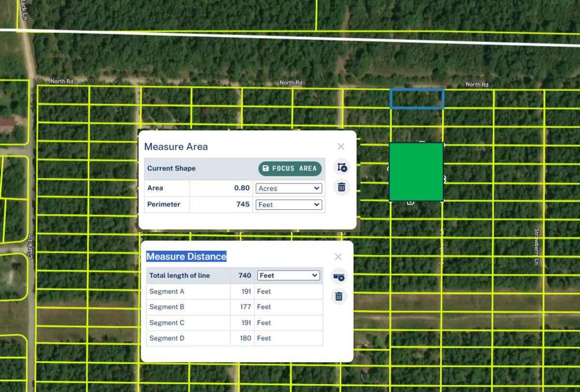Close the Measure Distance panel
The image size is (580, 392).
click(x=338, y=256)
